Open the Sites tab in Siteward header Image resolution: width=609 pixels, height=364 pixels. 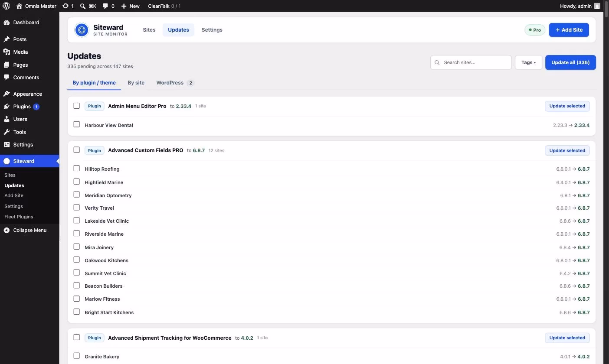149,30
